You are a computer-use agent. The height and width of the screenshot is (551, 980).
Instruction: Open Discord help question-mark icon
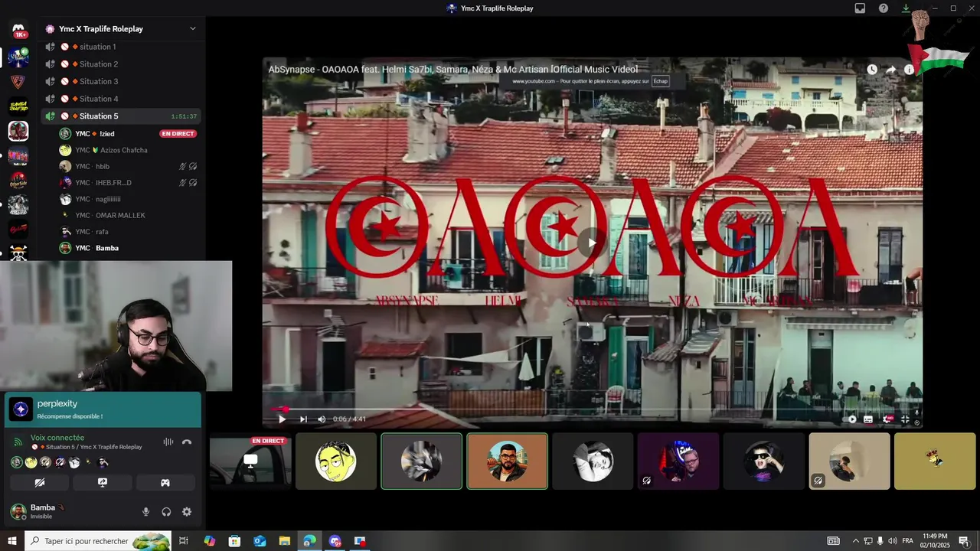pyautogui.click(x=884, y=8)
